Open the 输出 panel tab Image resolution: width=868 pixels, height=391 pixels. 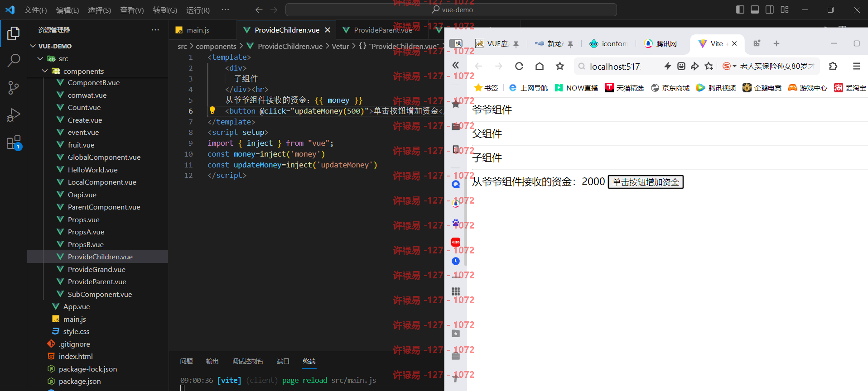click(212, 361)
